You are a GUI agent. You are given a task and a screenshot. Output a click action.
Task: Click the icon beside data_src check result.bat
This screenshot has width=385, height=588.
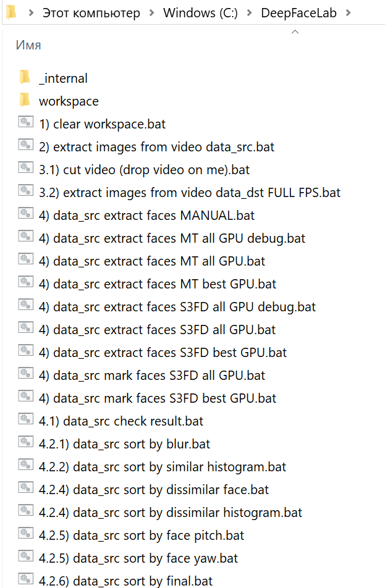[25, 421]
